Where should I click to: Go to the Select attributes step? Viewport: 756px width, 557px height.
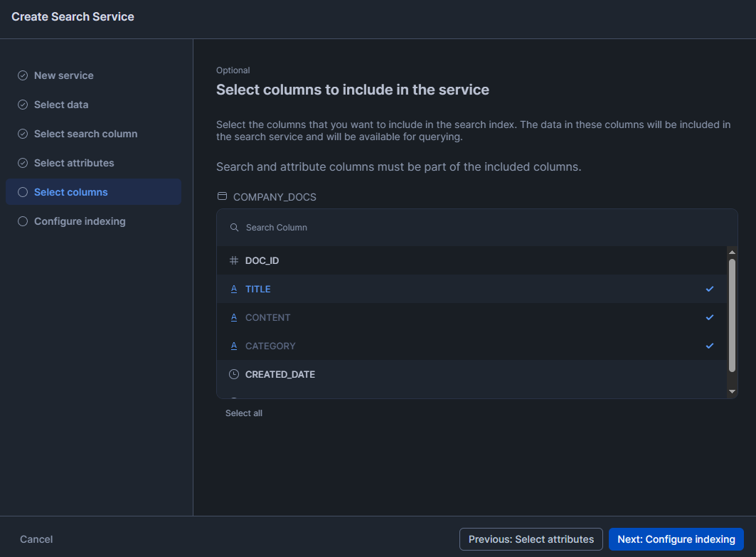(x=73, y=162)
